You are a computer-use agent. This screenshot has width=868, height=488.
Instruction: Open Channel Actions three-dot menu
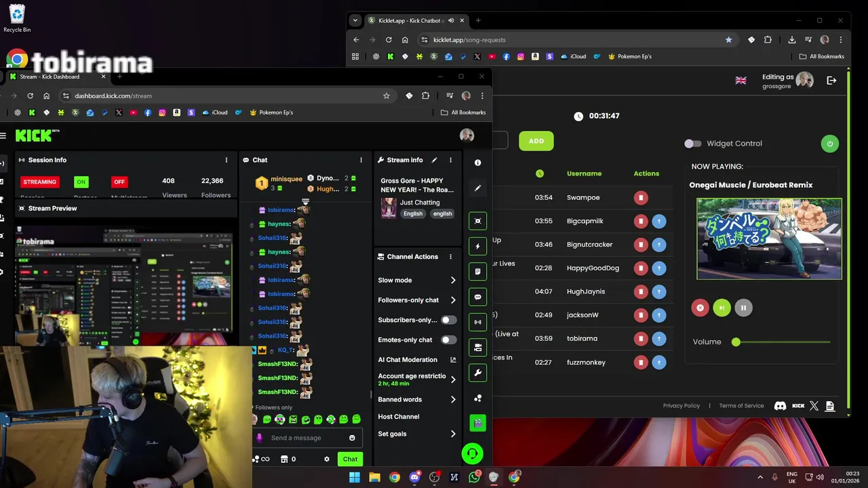pos(450,257)
